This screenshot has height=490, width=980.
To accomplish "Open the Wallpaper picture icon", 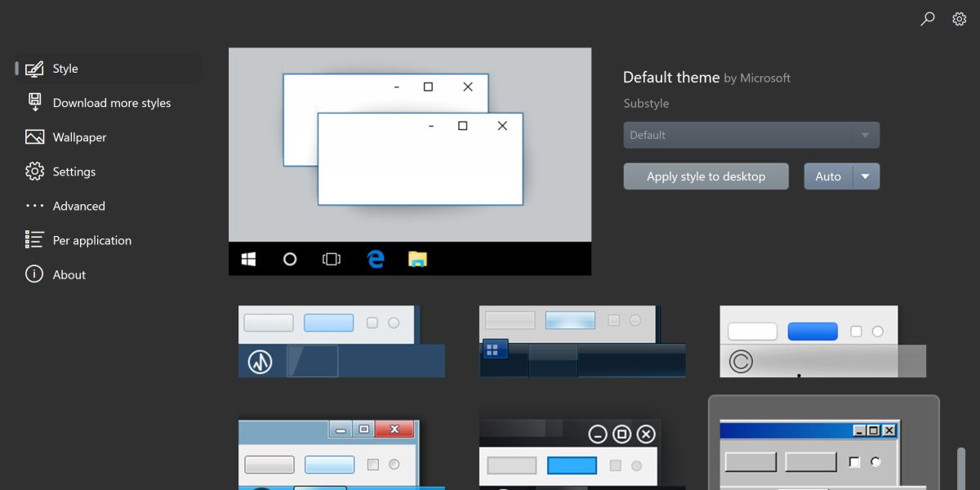I will pos(33,136).
